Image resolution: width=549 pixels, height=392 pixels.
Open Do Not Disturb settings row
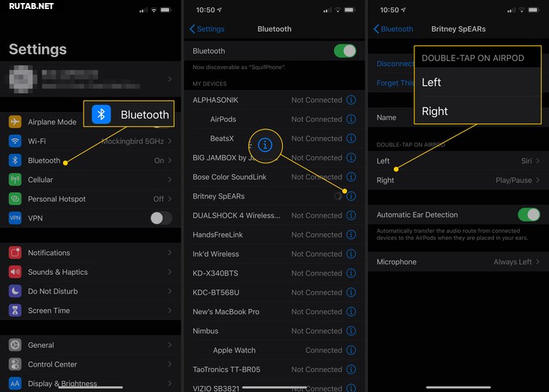90,291
